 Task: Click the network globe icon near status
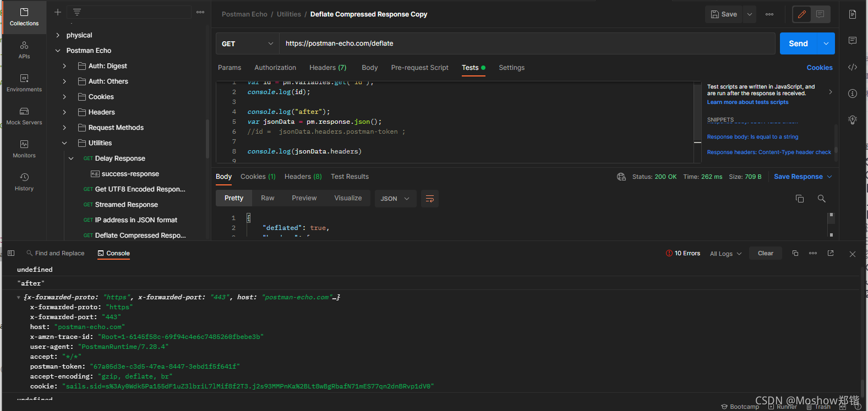pos(621,177)
